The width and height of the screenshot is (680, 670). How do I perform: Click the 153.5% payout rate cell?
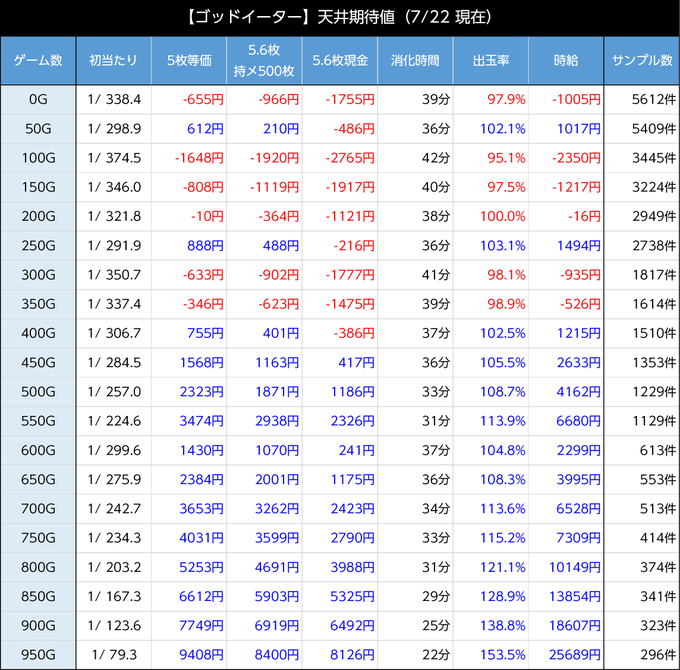click(490, 655)
